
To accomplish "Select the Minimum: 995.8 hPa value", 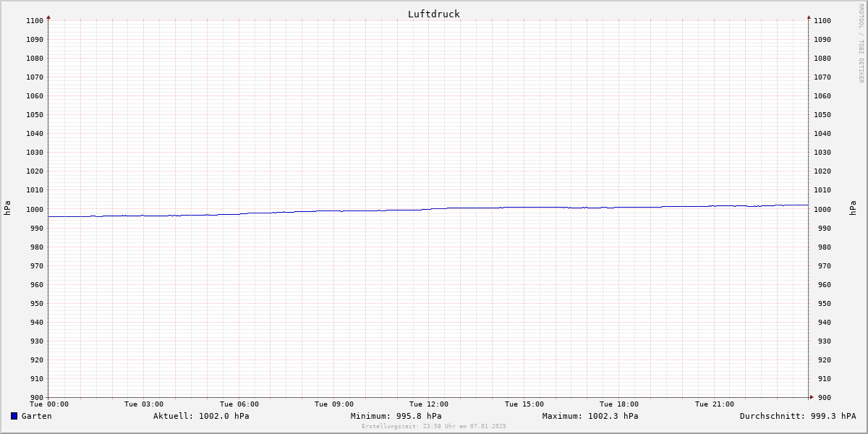I will pyautogui.click(x=396, y=416).
